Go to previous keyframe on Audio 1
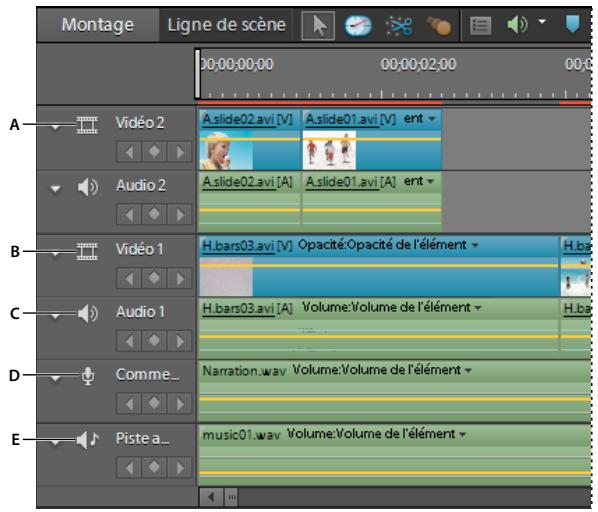Image resolution: width=598 pixels, height=512 pixels. pyautogui.click(x=129, y=341)
